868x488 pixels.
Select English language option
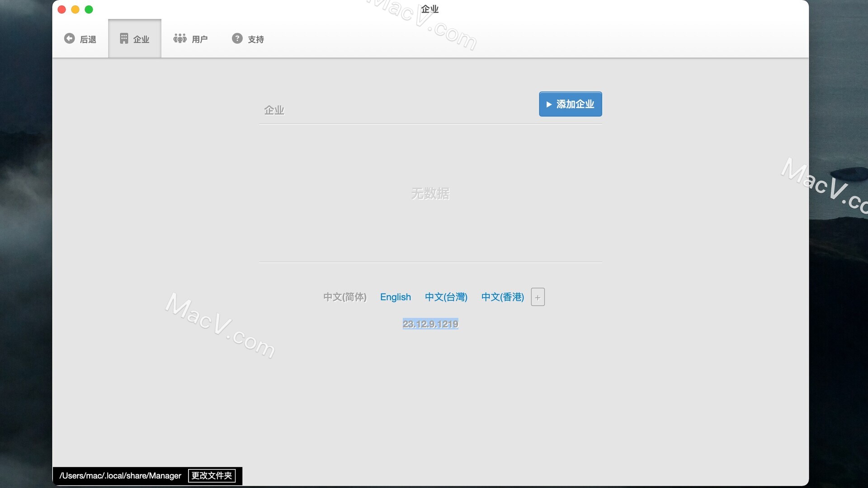click(395, 297)
